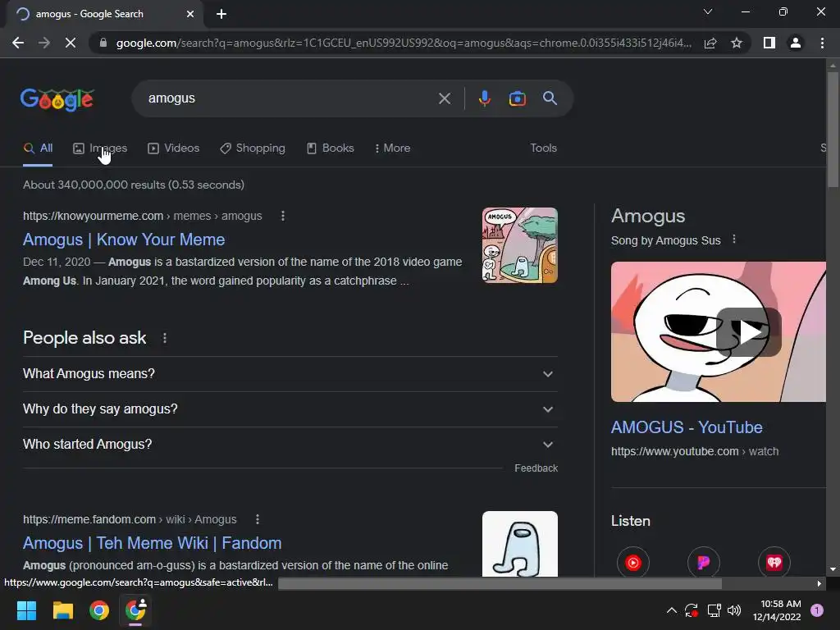Screen dimensions: 840x630
Task: Search by image with camera icon
Action: click(x=517, y=98)
